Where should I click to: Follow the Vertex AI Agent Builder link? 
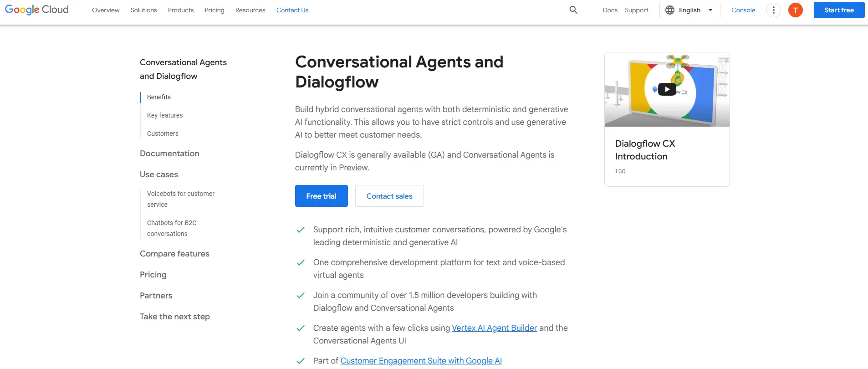tap(495, 328)
